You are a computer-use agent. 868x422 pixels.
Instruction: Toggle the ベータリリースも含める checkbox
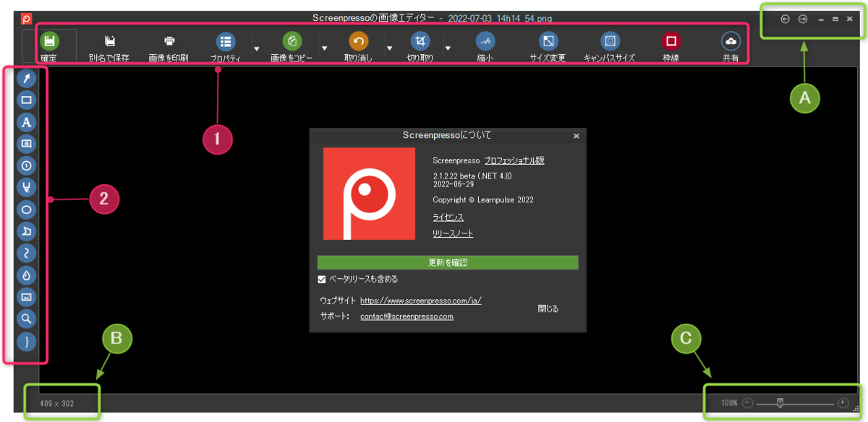[322, 279]
